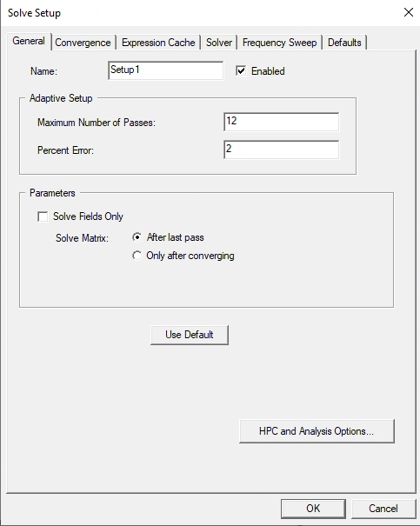Open the Expression Cache tab
420x526 pixels.
(x=158, y=43)
